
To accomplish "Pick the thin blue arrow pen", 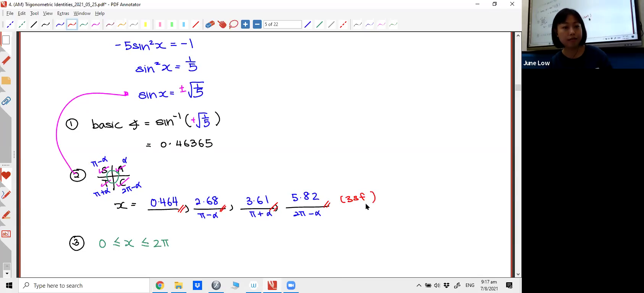I will (x=369, y=24).
